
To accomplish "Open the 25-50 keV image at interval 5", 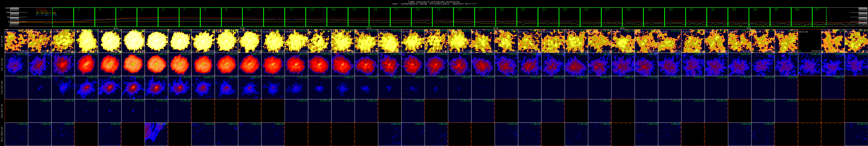I will (110, 111).
